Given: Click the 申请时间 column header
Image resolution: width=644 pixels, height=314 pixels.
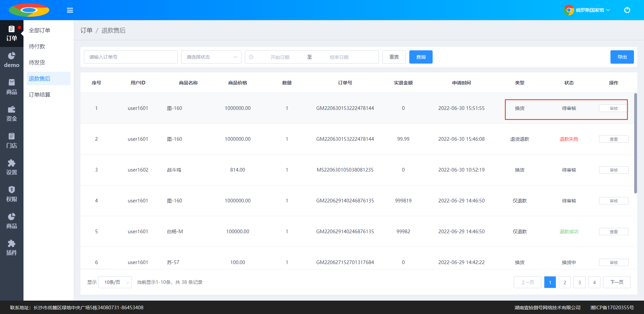Looking at the screenshot, I should (462, 83).
